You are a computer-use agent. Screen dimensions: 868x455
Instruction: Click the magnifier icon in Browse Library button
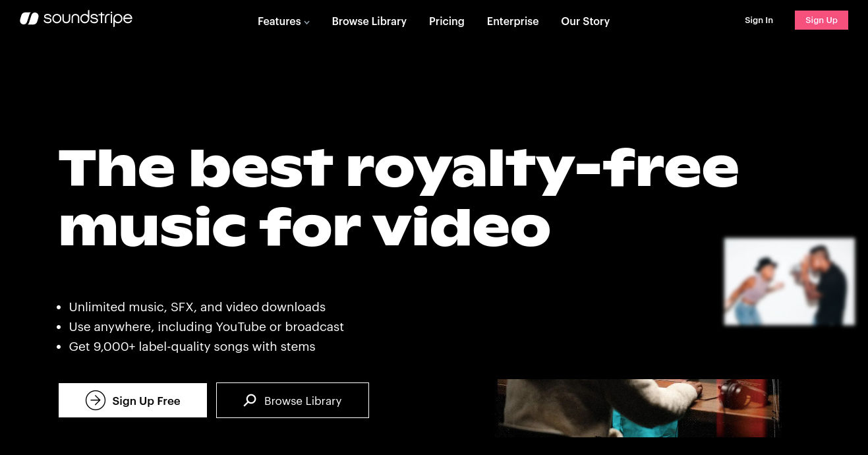(x=250, y=400)
